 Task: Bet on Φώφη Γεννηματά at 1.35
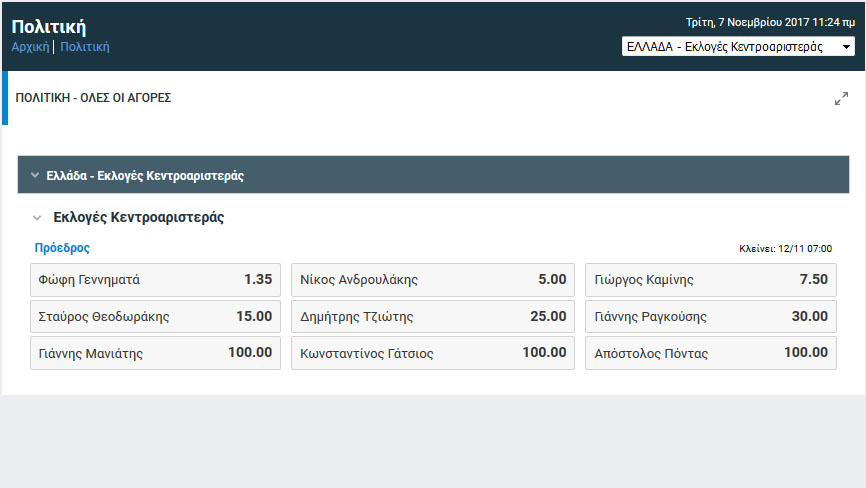point(155,279)
